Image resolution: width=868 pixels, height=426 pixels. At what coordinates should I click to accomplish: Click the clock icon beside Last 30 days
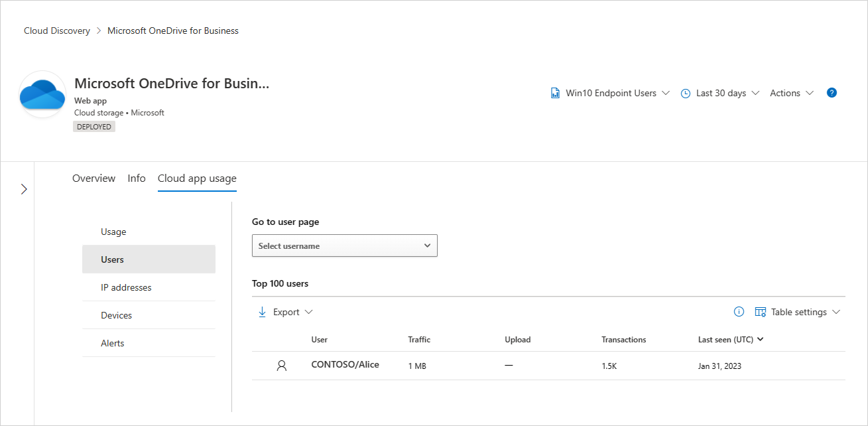686,93
